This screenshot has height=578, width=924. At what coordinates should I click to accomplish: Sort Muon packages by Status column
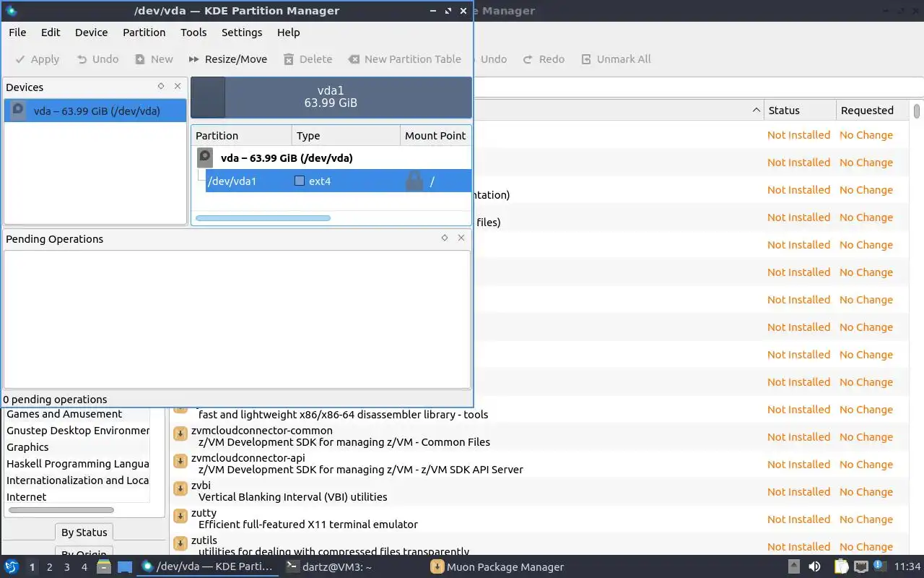tap(800, 111)
